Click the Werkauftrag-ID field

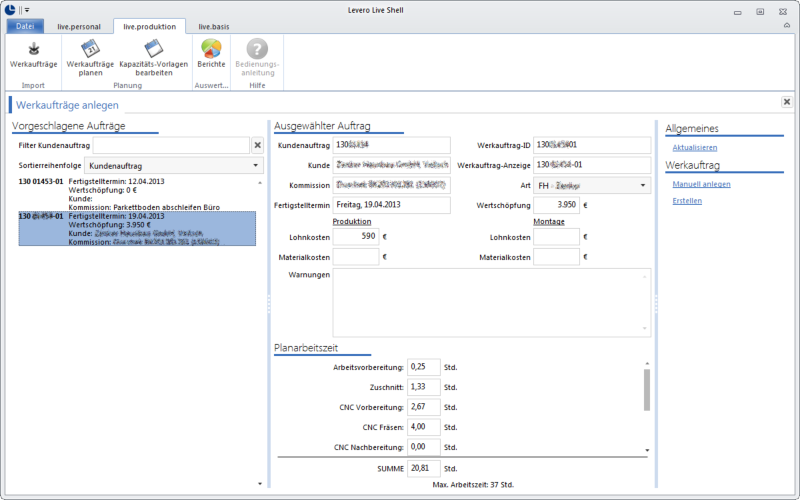(592, 145)
